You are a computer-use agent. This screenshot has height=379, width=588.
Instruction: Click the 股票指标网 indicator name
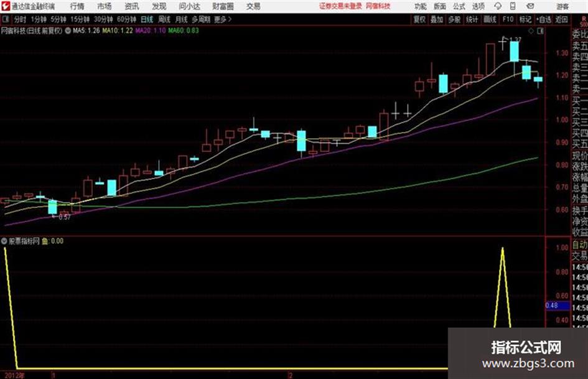pos(24,241)
